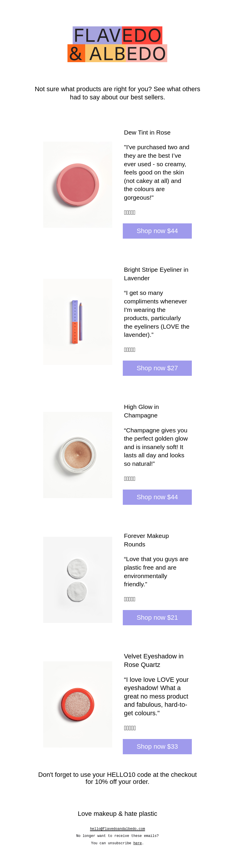Open the Bright Stripe Eyeliner product image
This screenshot has height=868, width=235.
click(78, 322)
